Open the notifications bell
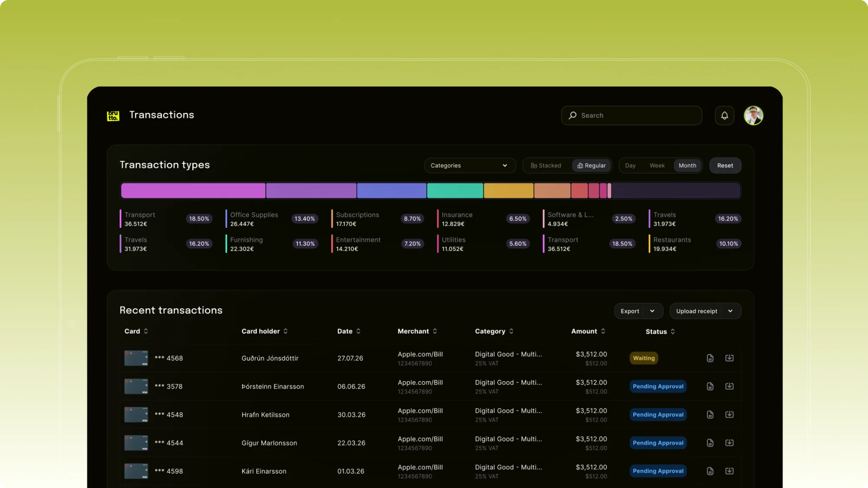 coord(724,115)
